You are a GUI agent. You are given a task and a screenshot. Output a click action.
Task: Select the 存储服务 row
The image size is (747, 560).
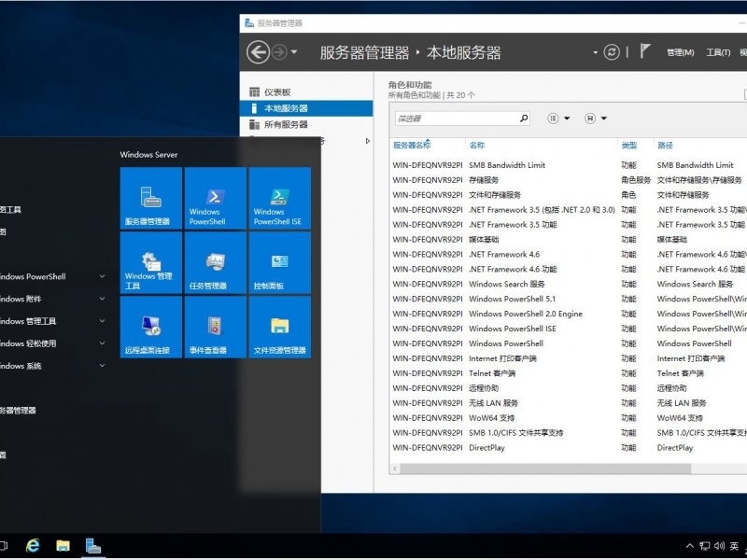[x=568, y=180]
